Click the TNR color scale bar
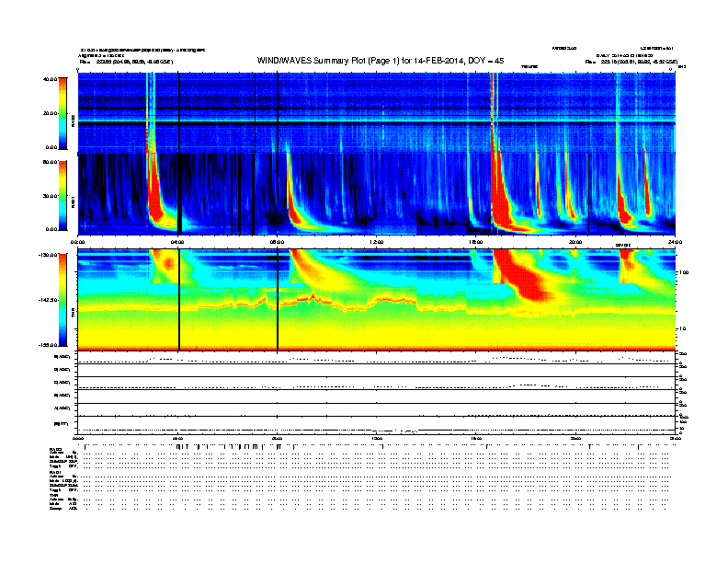Image resolution: width=728 pixels, height=563 pixels. [63, 300]
